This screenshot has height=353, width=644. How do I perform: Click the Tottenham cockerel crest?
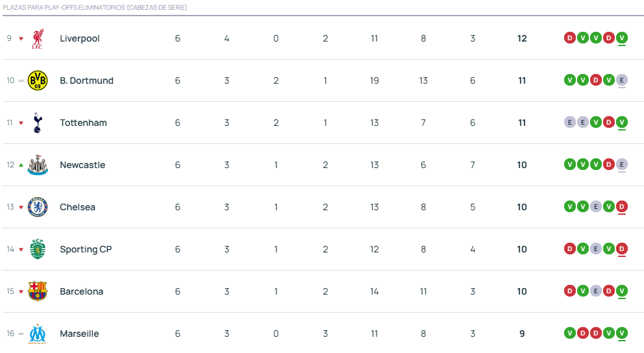[x=38, y=123]
